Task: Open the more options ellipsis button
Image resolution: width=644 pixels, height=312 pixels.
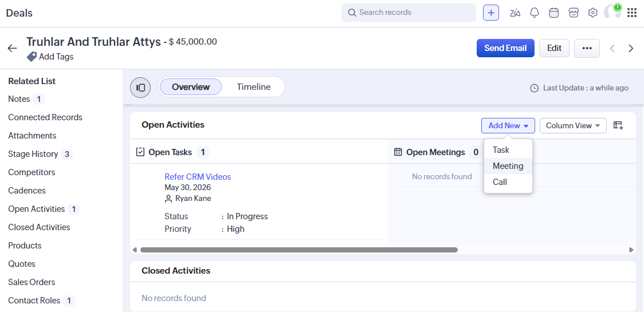Action: [x=587, y=48]
